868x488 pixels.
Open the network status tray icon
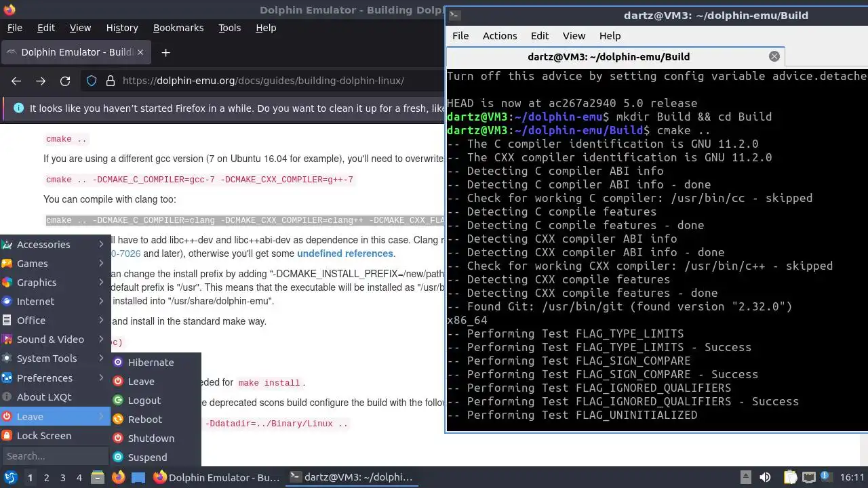point(808,477)
